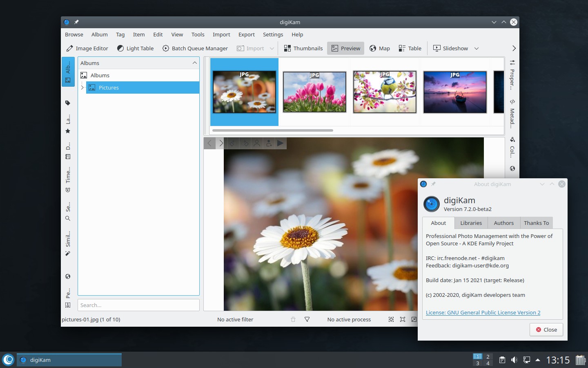Click the filter funnel icon in status bar
The width and height of the screenshot is (588, 368).
[307, 319]
